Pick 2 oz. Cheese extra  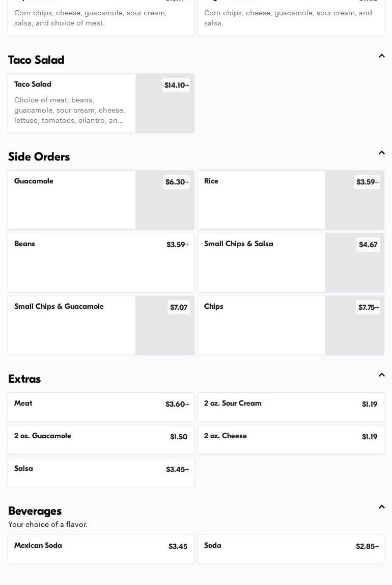pyautogui.click(x=291, y=439)
